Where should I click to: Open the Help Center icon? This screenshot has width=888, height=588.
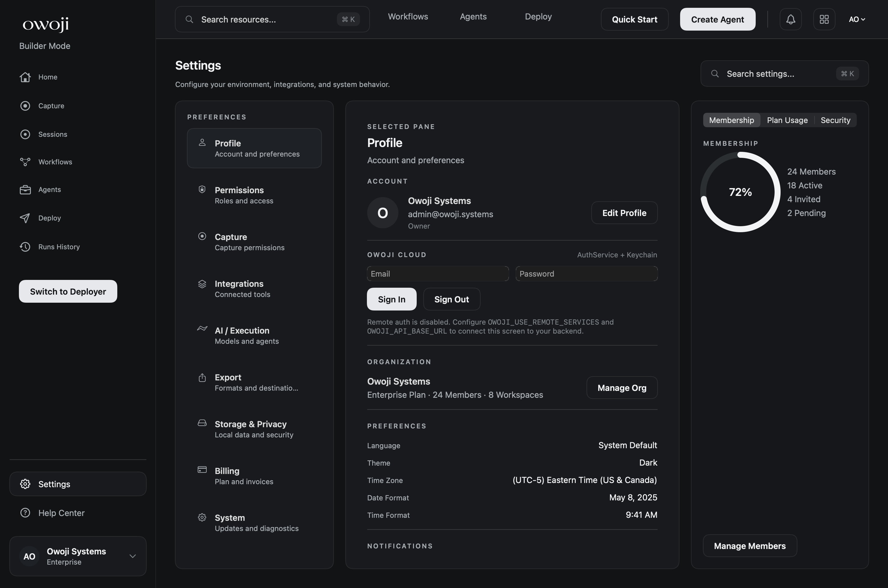click(x=25, y=513)
